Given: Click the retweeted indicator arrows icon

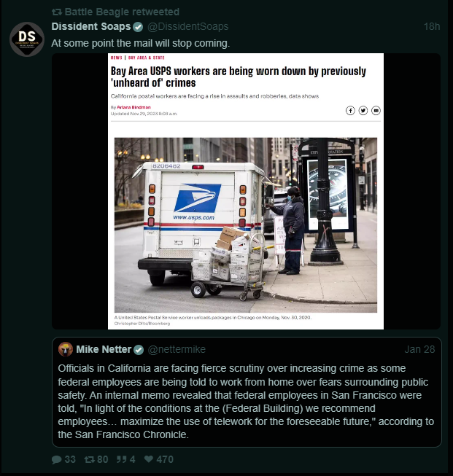Looking at the screenshot, I should pyautogui.click(x=57, y=12).
